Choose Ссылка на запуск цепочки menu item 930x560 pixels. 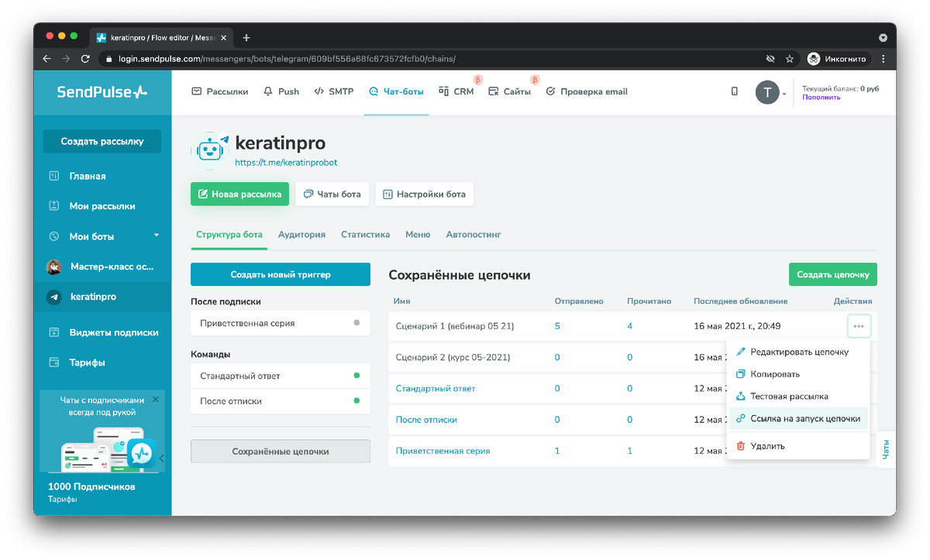797,418
